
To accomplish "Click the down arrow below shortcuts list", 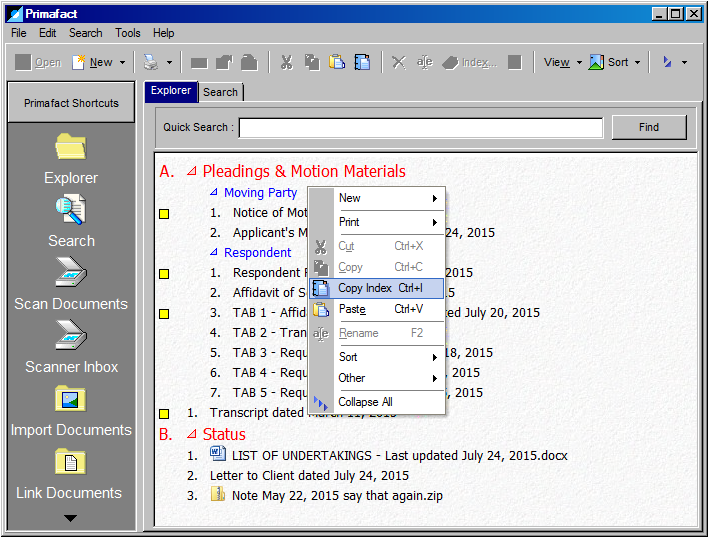I will pyautogui.click(x=71, y=518).
